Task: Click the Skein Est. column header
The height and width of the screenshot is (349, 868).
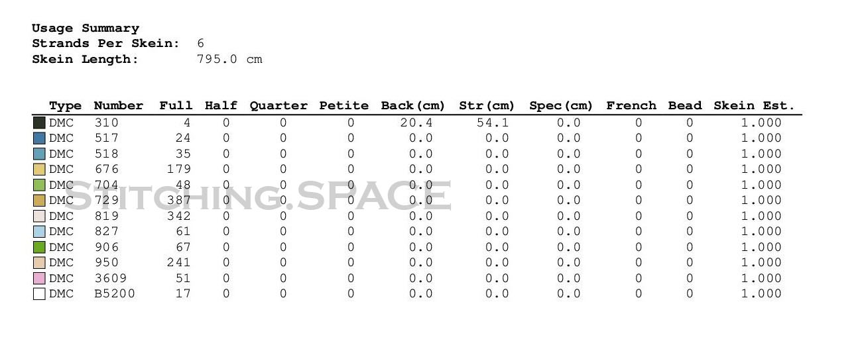Action: [x=754, y=106]
